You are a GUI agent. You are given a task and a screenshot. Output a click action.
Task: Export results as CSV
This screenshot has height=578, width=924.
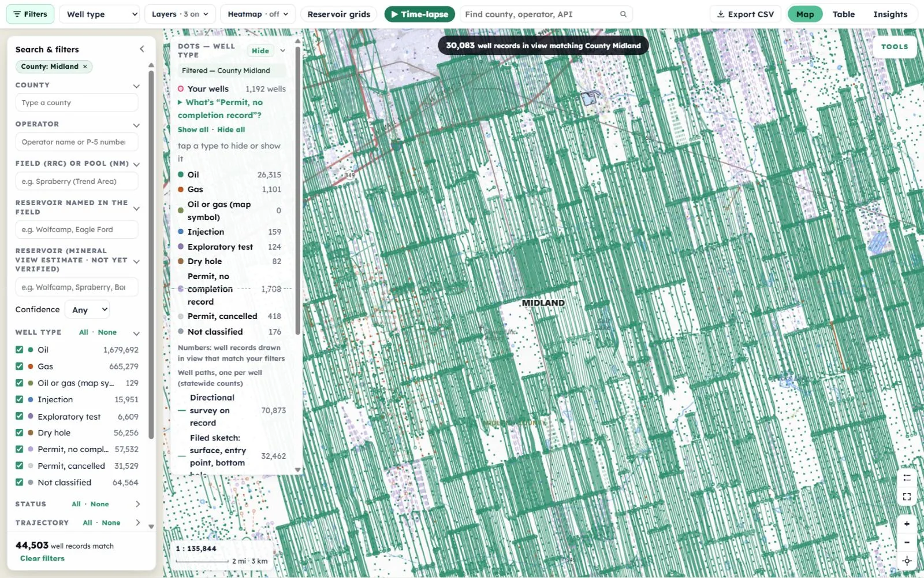(x=745, y=14)
